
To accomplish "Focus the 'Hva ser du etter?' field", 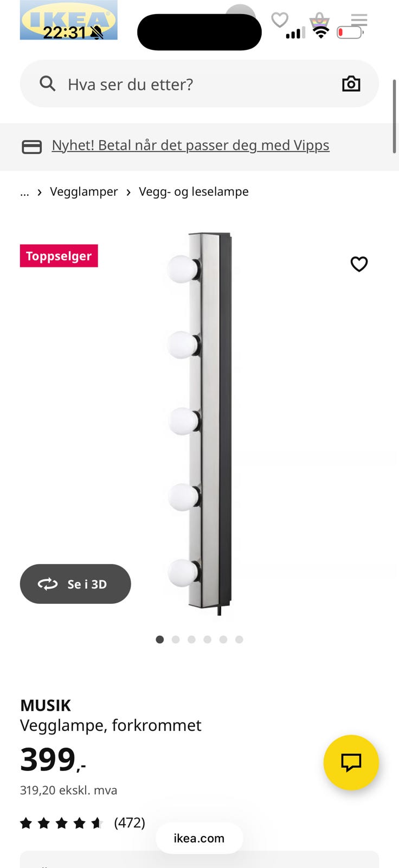I will pyautogui.click(x=199, y=84).
